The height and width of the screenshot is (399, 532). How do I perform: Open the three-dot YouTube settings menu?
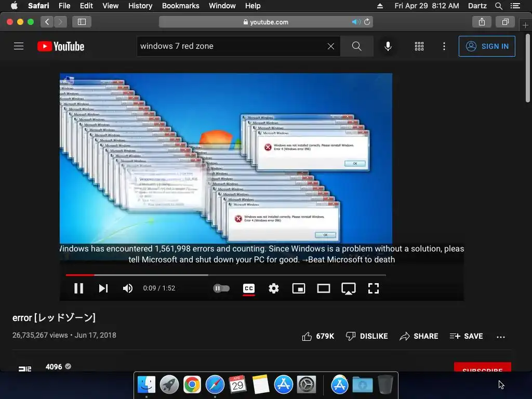[444, 46]
